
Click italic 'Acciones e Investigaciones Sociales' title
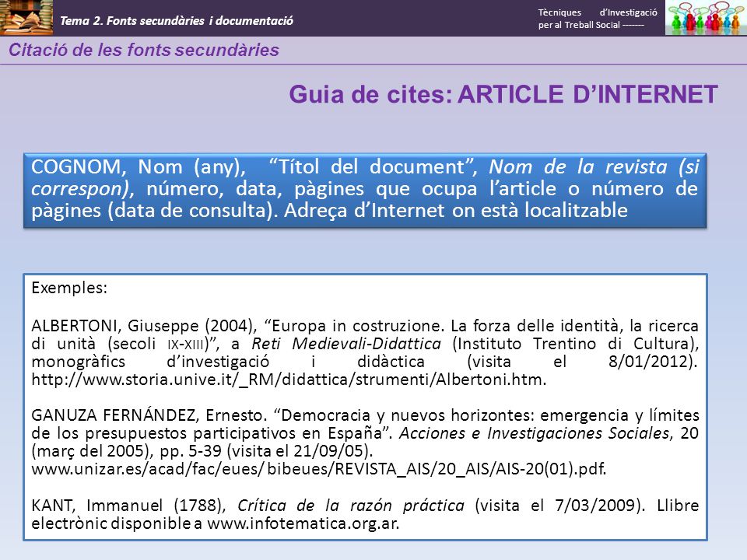[534, 433]
